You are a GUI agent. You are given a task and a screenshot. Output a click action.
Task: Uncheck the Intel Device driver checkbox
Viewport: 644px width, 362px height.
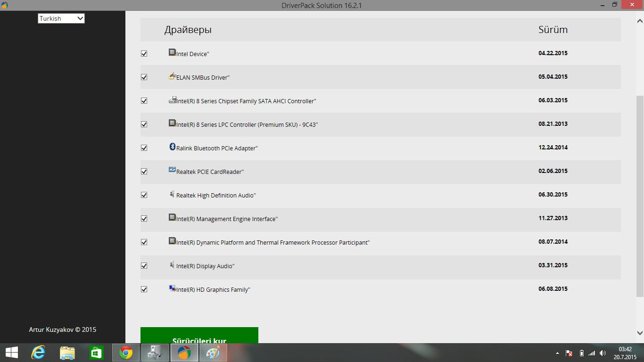tap(144, 54)
